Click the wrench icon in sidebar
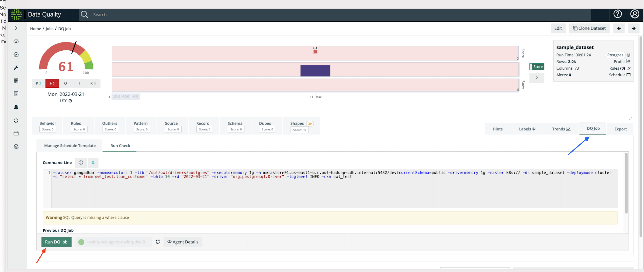This screenshot has width=644, height=272. click(16, 68)
